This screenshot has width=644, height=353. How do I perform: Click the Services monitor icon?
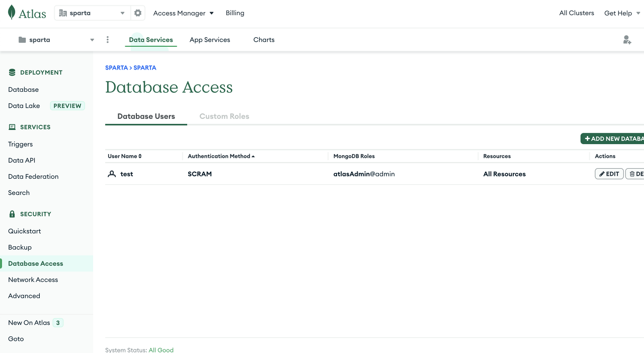pyautogui.click(x=12, y=127)
